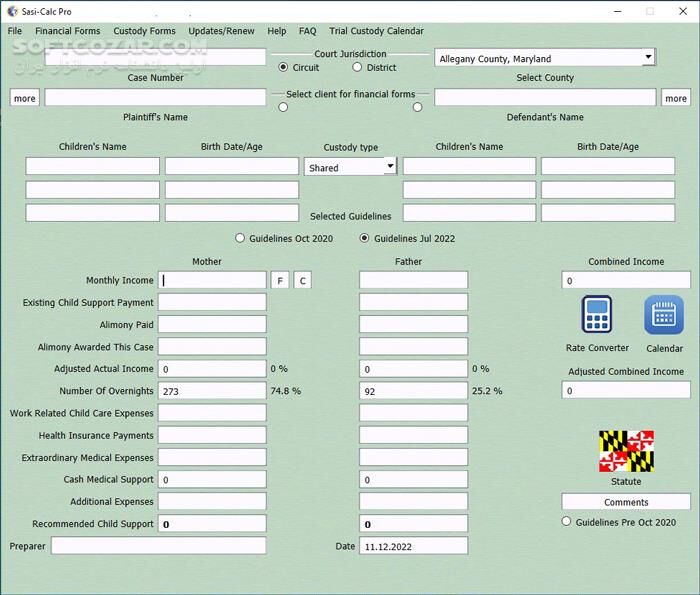Click the F button next to Monthly Income
This screenshot has height=595, width=700.
click(x=280, y=280)
